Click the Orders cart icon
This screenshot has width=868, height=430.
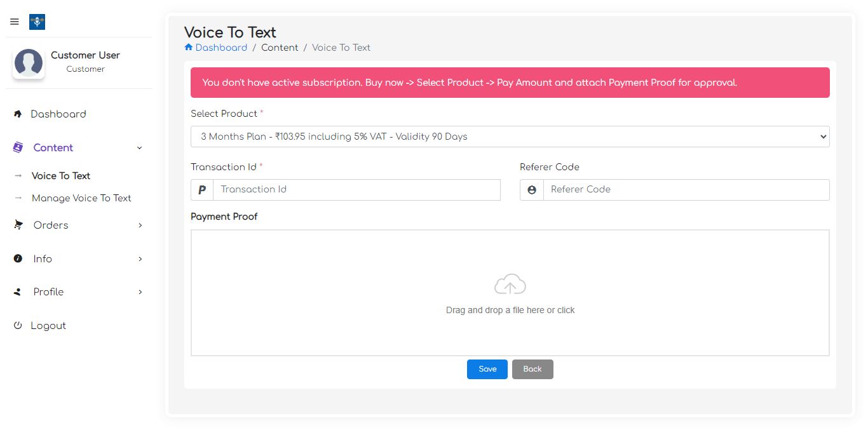tap(18, 225)
